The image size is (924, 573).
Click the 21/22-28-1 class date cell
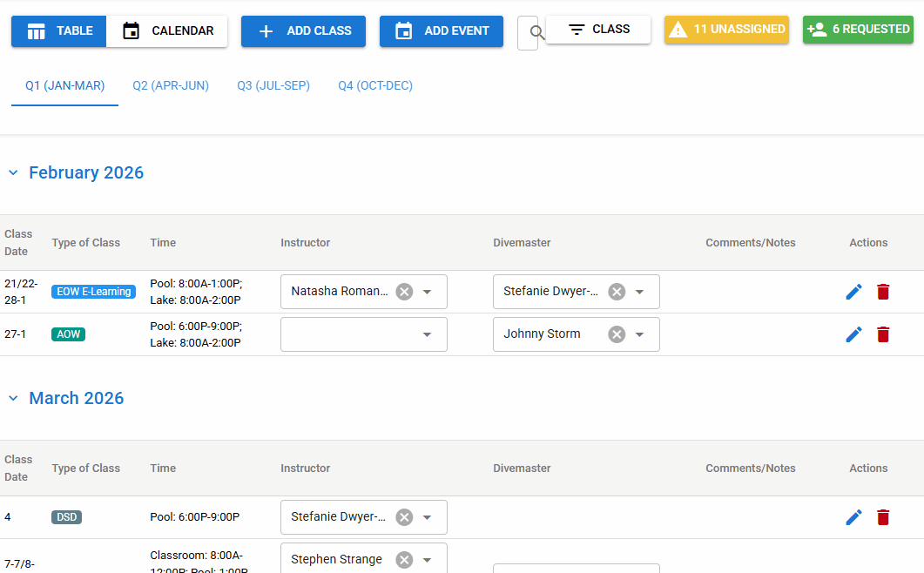coord(21,292)
